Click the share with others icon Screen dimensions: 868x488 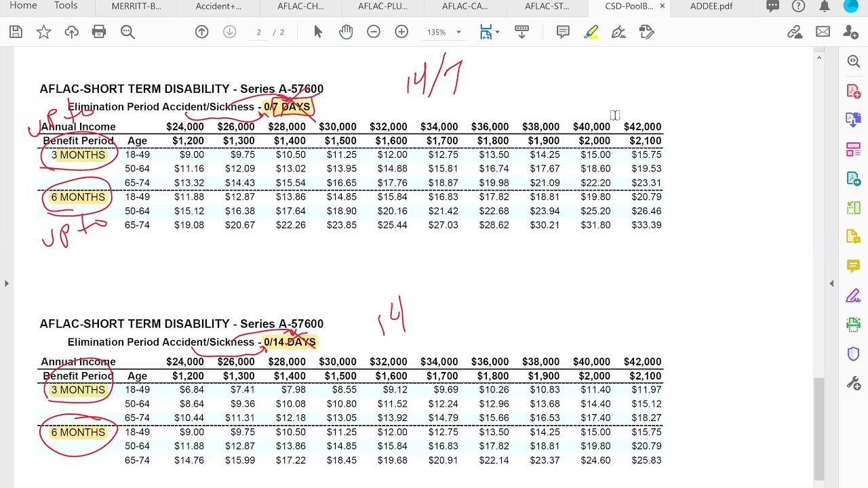pyautogui.click(x=851, y=32)
